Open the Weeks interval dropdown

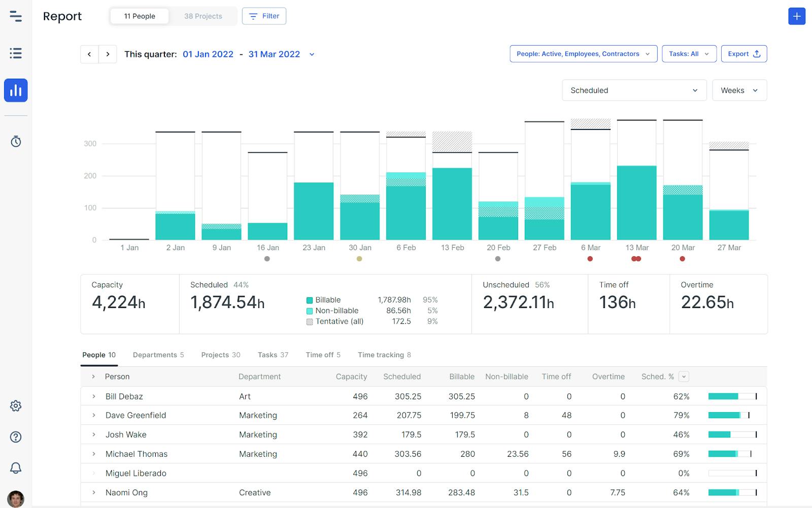(x=739, y=90)
